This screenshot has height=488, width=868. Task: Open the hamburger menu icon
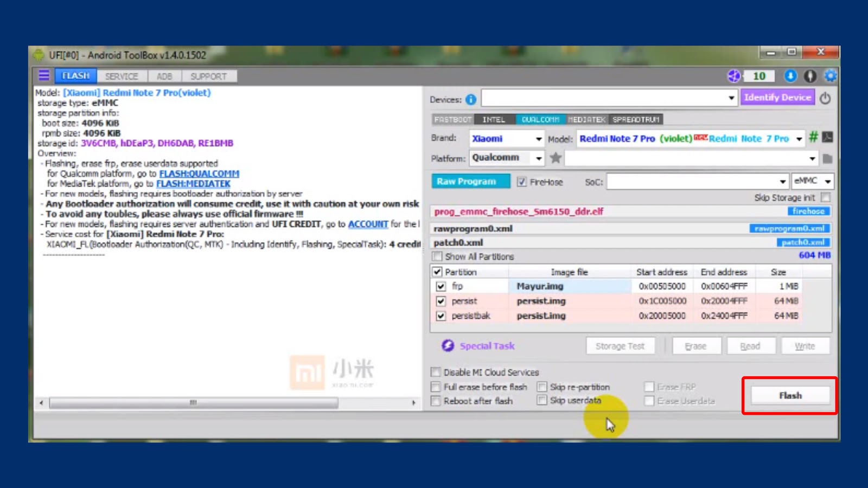tap(44, 75)
